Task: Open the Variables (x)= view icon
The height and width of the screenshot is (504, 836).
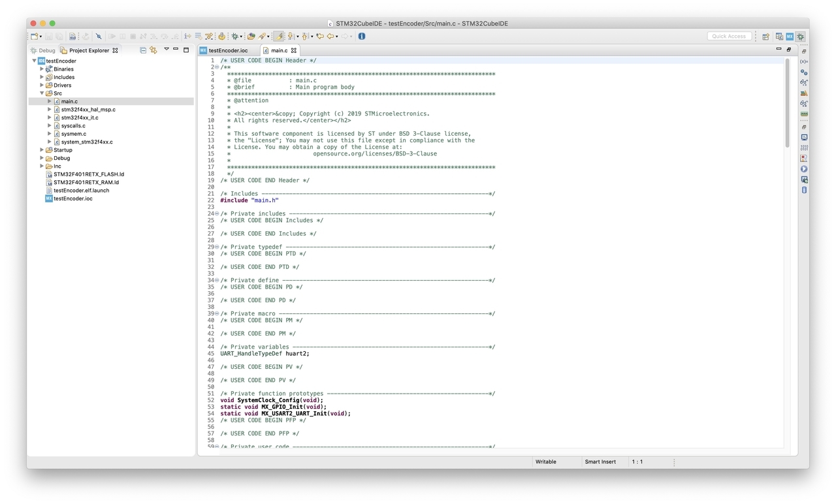Action: pos(804,61)
